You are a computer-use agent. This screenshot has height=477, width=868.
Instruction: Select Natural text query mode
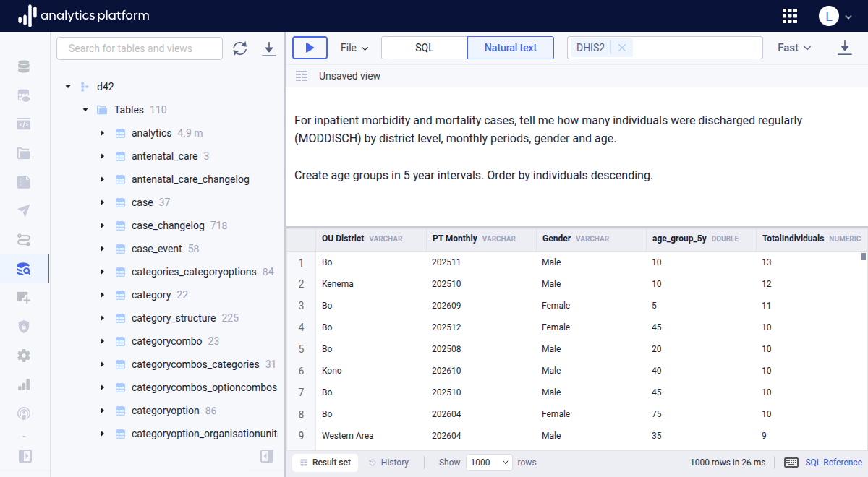point(511,48)
